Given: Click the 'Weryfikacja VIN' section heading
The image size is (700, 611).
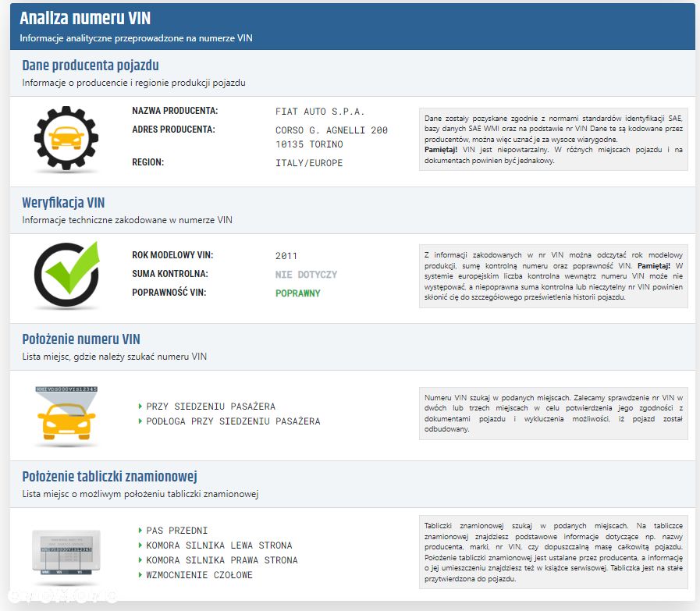Looking at the screenshot, I should (63, 203).
